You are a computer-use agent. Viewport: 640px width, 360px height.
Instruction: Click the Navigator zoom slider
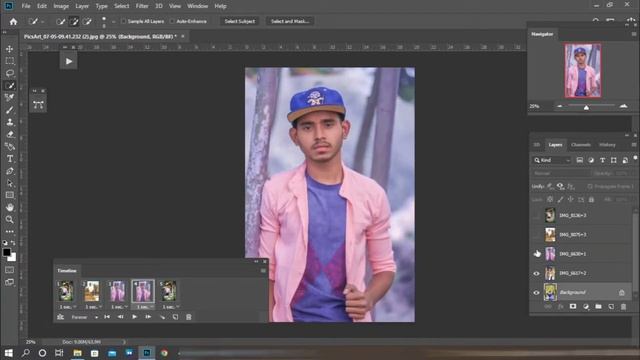[x=586, y=107]
